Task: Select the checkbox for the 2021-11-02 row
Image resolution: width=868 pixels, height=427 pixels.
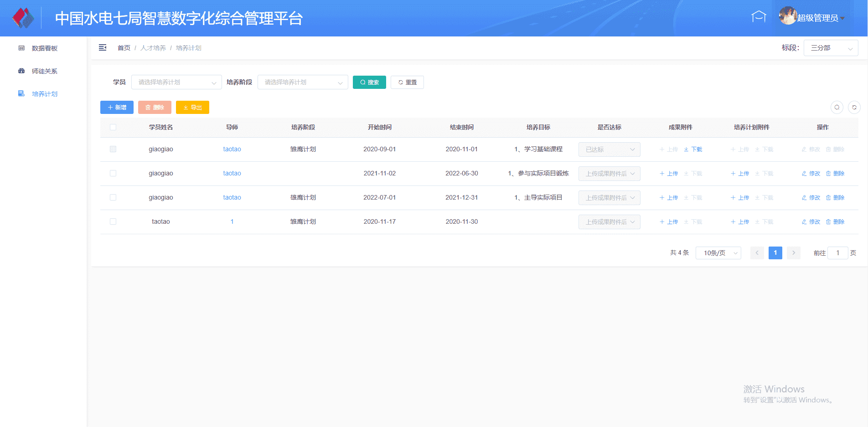Action: coord(113,173)
